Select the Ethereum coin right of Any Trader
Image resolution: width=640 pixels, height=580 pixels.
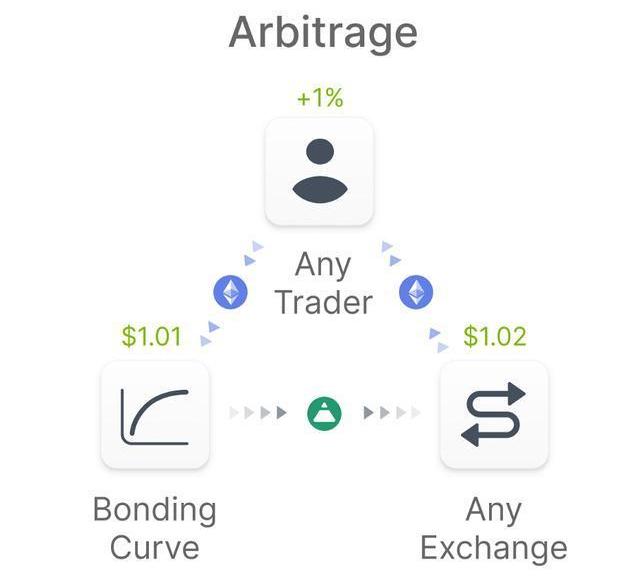[x=416, y=292]
